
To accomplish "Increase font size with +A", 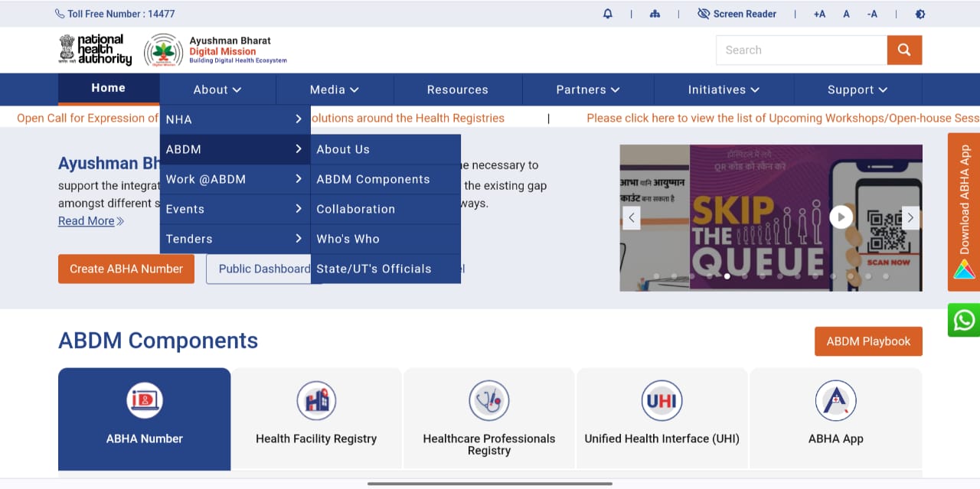I will pyautogui.click(x=819, y=14).
